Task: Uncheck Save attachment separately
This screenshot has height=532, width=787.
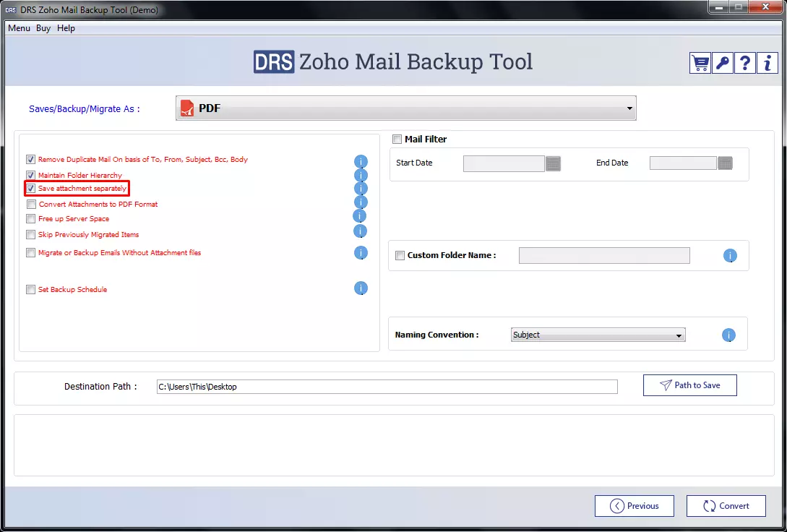Action: [x=30, y=189]
